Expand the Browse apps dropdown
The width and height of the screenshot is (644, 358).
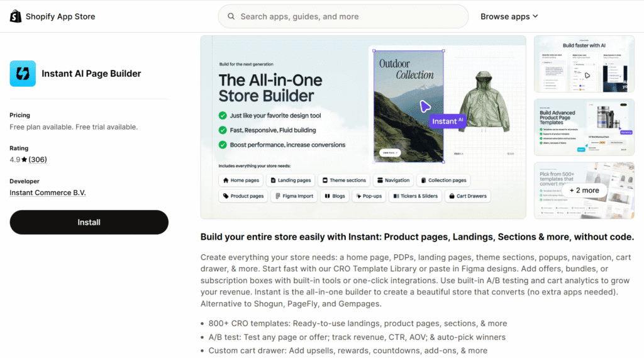509,16
